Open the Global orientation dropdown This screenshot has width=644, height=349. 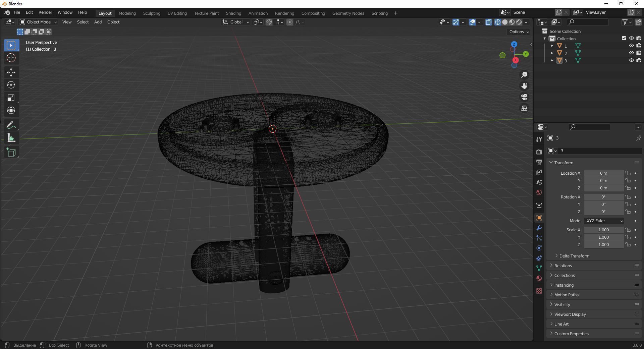click(x=236, y=22)
